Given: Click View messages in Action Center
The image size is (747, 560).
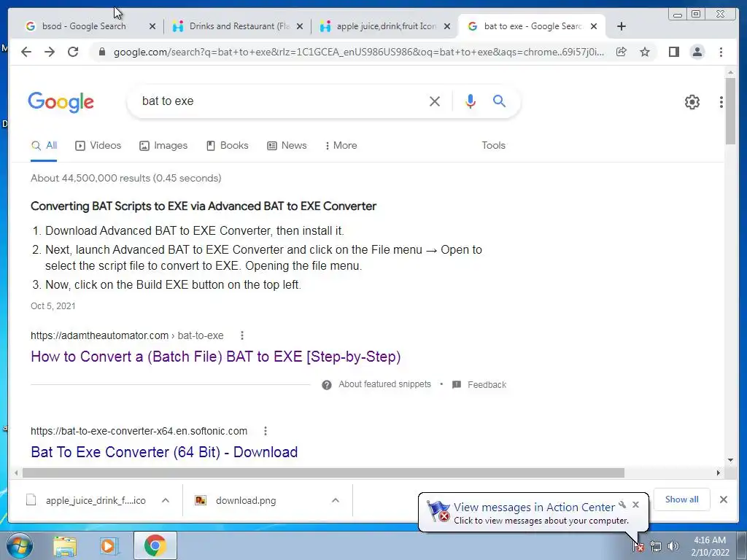Looking at the screenshot, I should [534, 507].
